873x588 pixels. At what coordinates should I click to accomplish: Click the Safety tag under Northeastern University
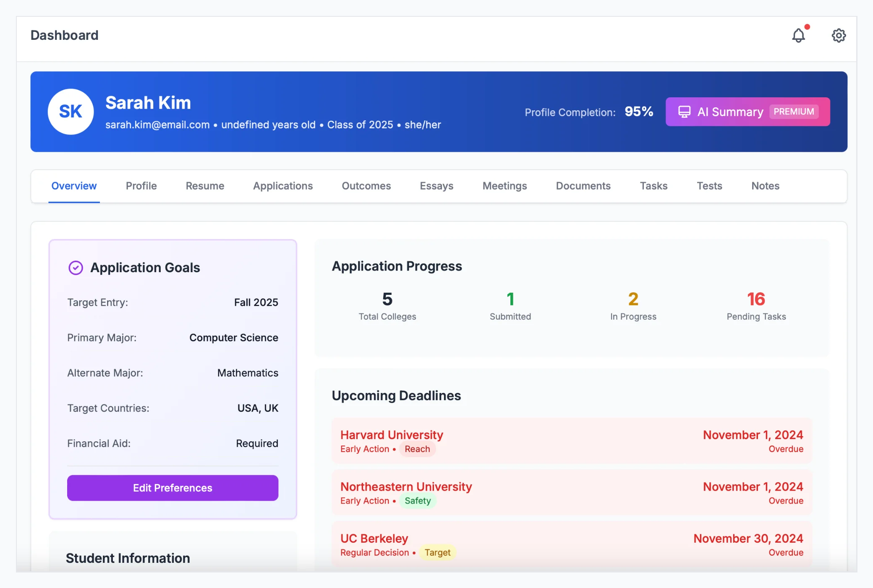(418, 501)
